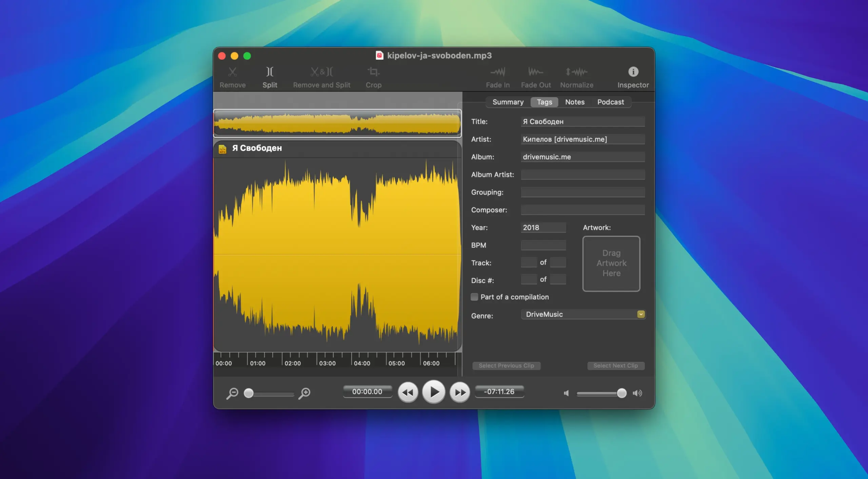The image size is (868, 479).
Task: Click Select Next Clip button
Action: tap(615, 366)
